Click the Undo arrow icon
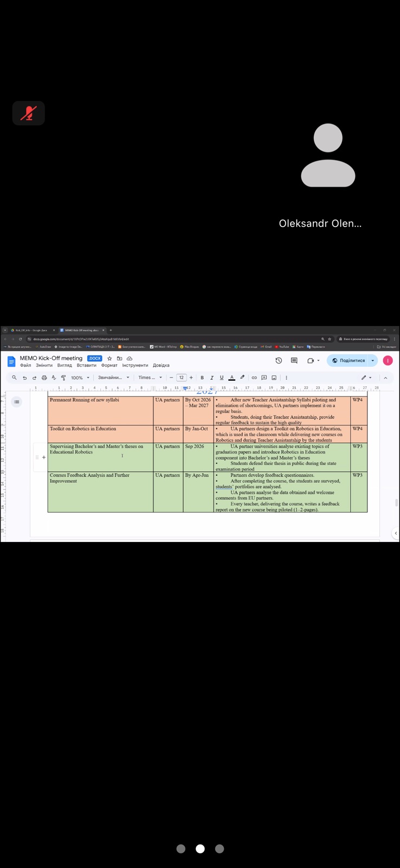 (x=24, y=378)
